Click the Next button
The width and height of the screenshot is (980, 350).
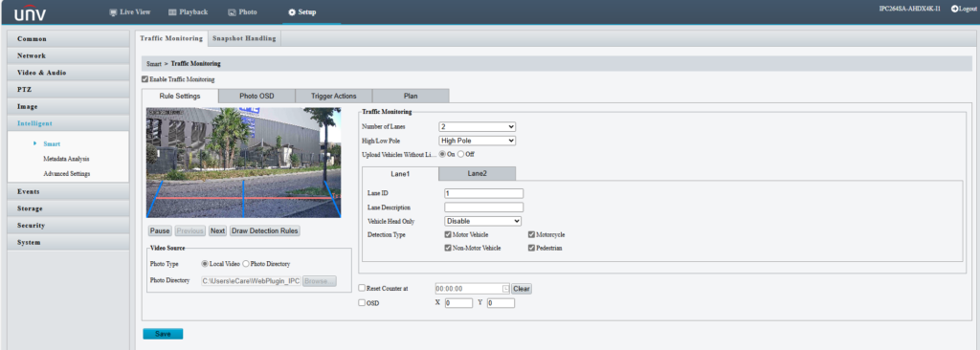click(217, 230)
